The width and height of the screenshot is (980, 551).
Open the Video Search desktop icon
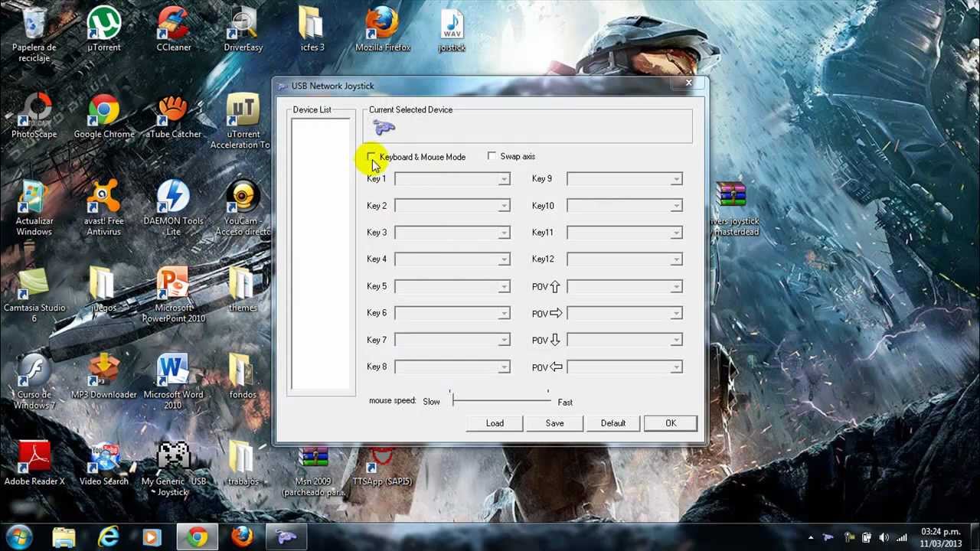[x=103, y=463]
